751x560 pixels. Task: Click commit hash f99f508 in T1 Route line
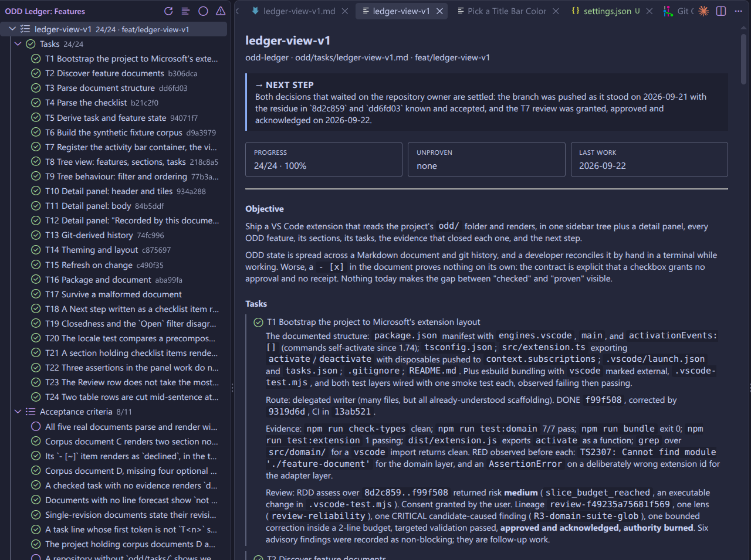[x=604, y=400]
